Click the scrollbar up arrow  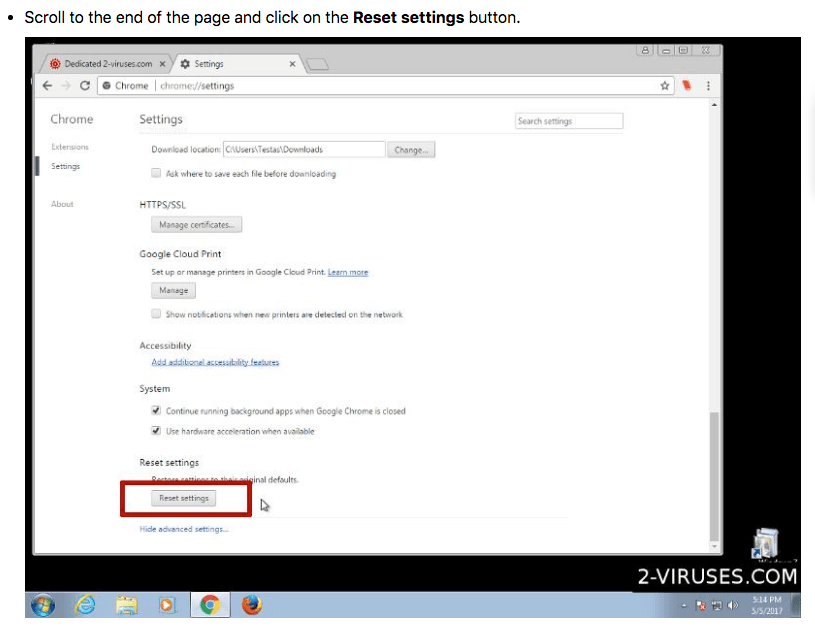coord(714,105)
